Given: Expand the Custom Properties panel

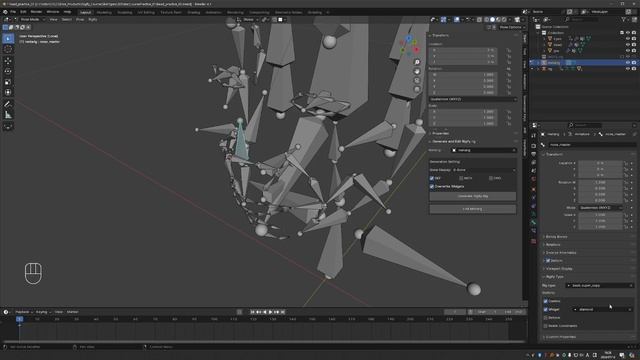Looking at the screenshot, I should [x=561, y=337].
